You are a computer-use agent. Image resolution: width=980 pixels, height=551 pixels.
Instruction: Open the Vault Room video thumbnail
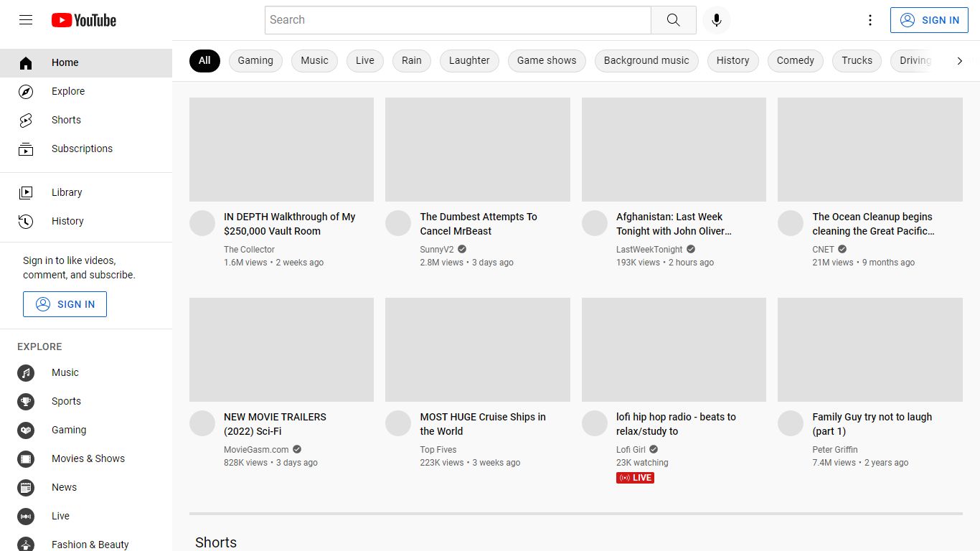pyautogui.click(x=281, y=149)
